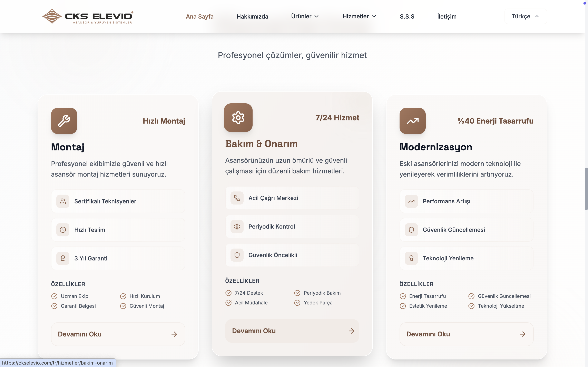Click the shield icon beside Güvenlik Güncellemesi
This screenshot has width=588, height=367.
411,230
